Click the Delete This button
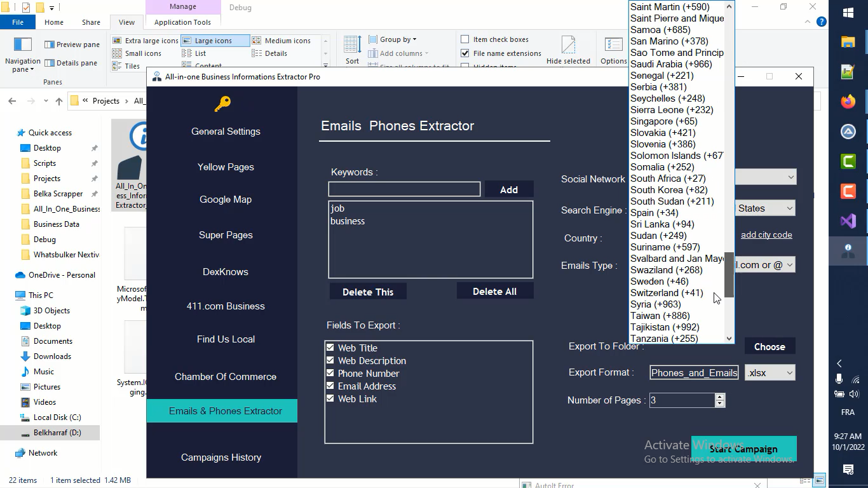 368,292
